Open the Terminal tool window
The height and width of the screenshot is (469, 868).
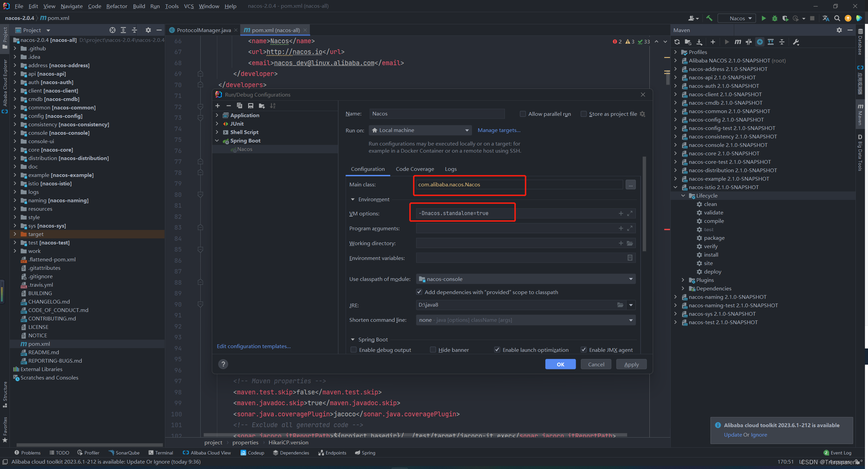click(x=164, y=452)
